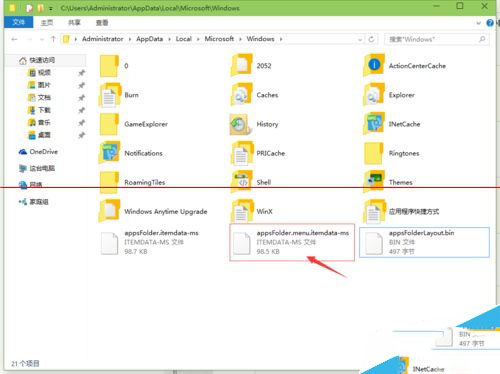Screen dimensions: 500x374
Task: Open the PRICache folder
Action: (258, 153)
